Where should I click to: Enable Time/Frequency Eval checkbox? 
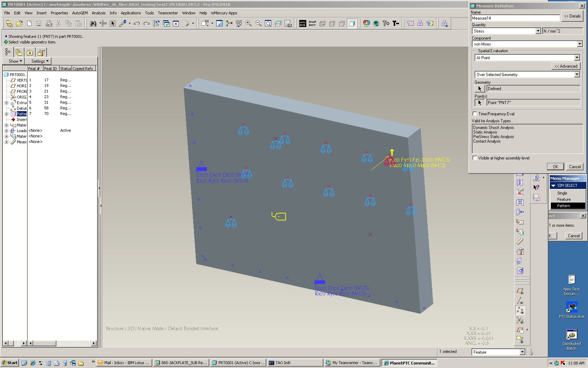(x=475, y=114)
